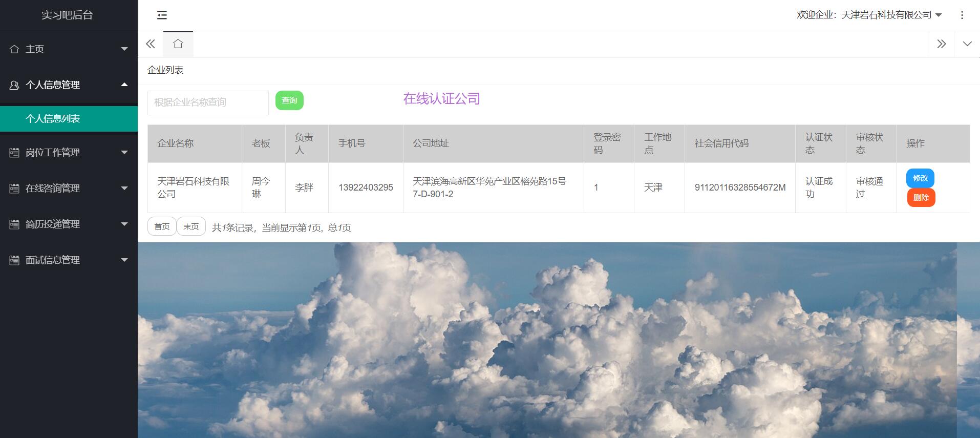
Task: Click the 实习吧后台 logo title
Action: point(67,15)
